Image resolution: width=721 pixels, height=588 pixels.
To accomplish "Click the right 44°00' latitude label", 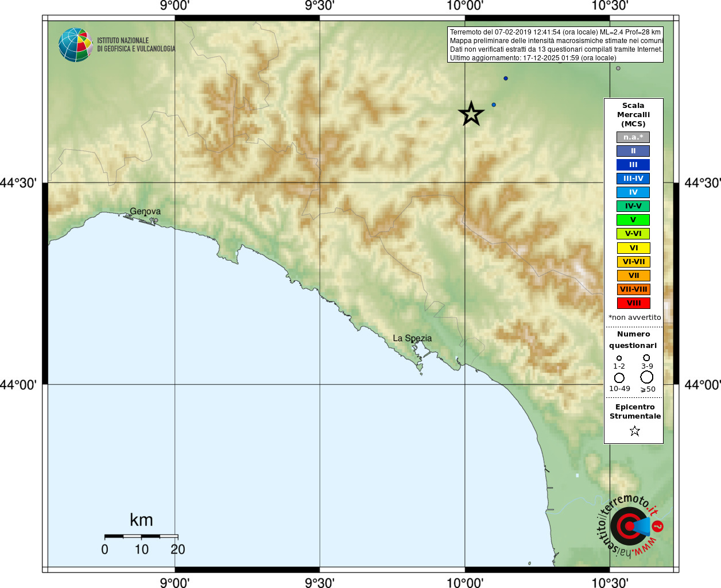I will point(703,385).
